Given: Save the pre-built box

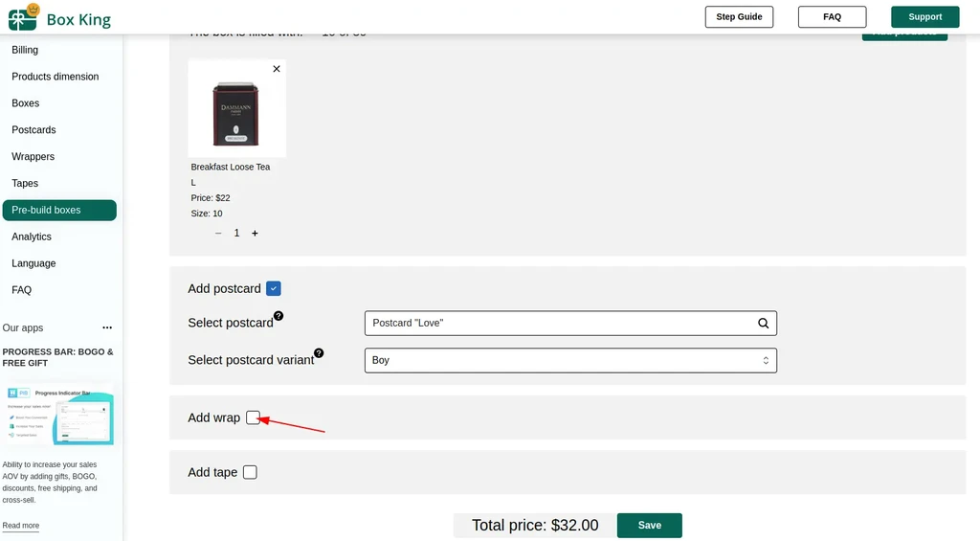Looking at the screenshot, I should click(x=650, y=526).
